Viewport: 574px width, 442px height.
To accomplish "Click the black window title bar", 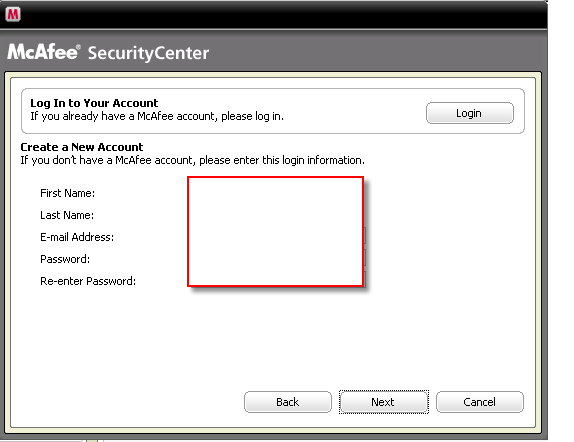I will (x=273, y=15).
